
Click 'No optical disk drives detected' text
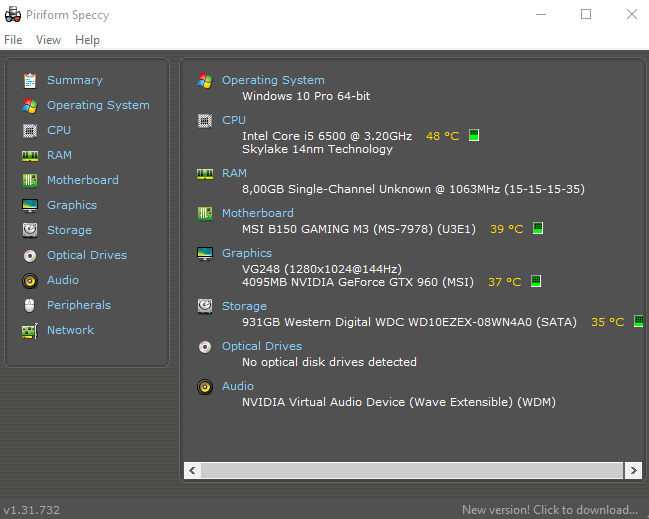(x=329, y=362)
